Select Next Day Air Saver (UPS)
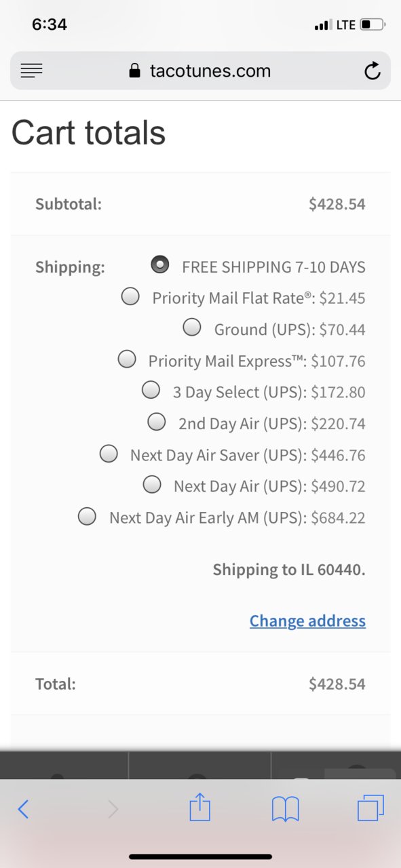This screenshot has width=401, height=868. pos(109,454)
